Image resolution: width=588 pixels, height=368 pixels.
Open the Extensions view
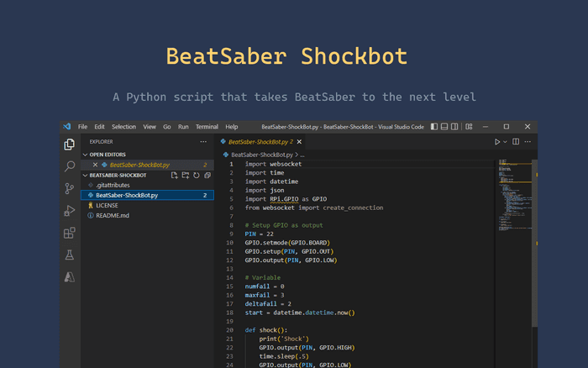[x=70, y=233]
